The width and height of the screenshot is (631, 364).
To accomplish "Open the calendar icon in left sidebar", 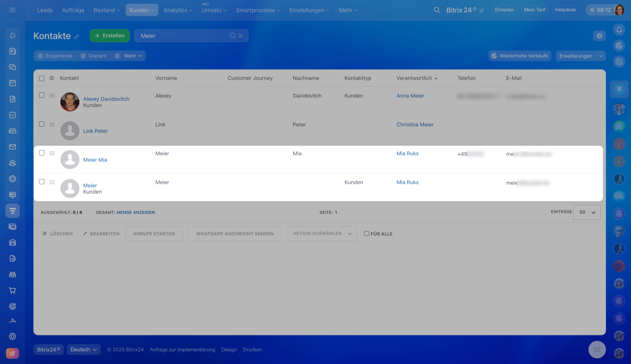I will pyautogui.click(x=13, y=83).
